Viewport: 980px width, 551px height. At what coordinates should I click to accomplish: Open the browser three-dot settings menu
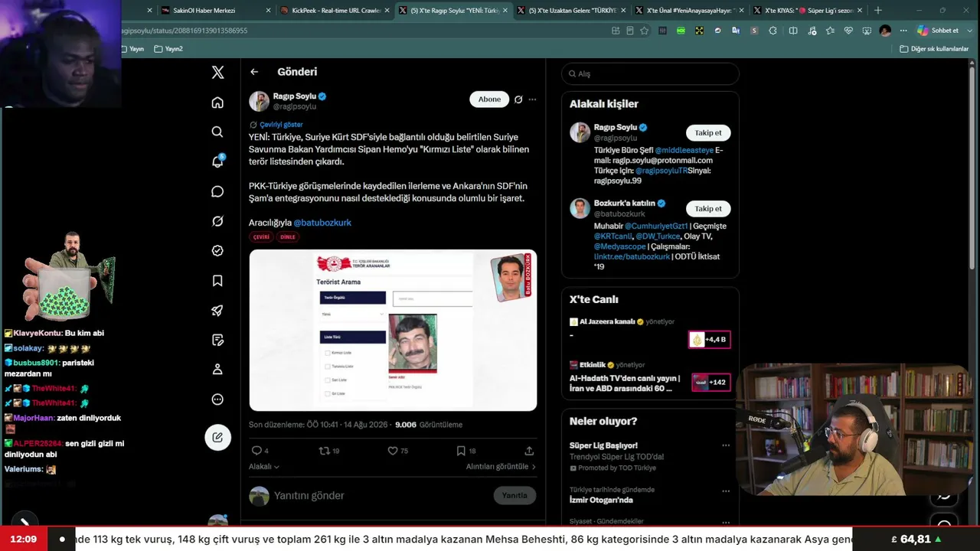coord(903,31)
